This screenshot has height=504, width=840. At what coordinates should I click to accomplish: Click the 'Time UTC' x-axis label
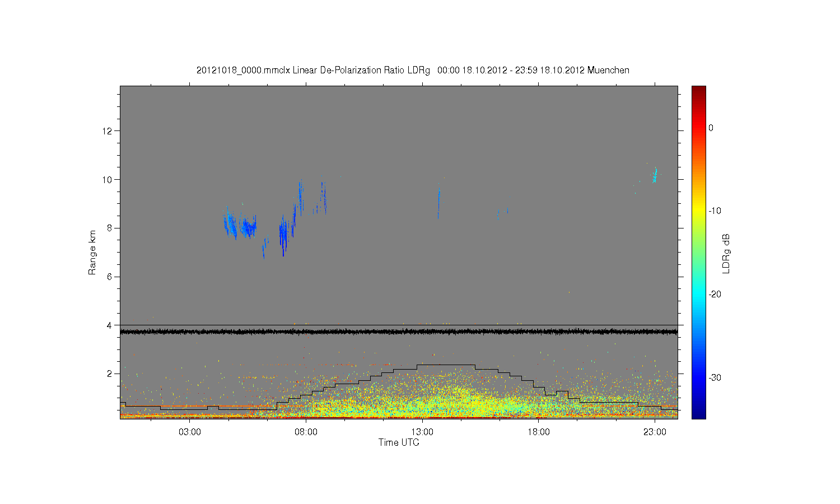point(399,442)
